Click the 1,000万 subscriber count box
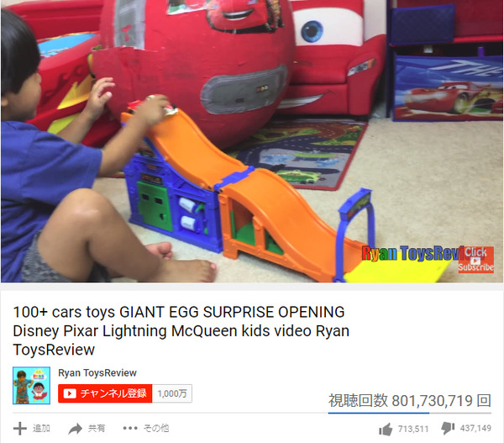Image resolution: width=504 pixels, height=443 pixels. click(x=172, y=393)
